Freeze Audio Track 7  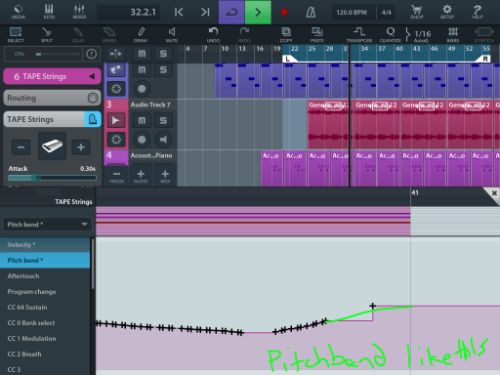(x=116, y=139)
